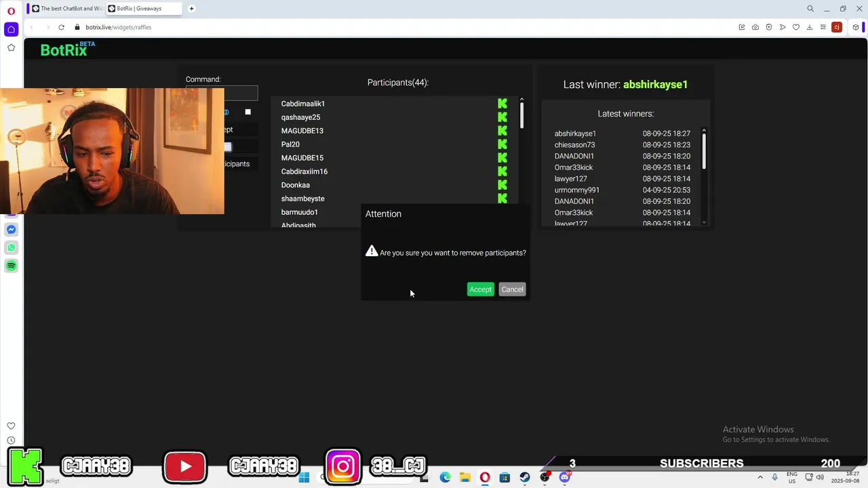The height and width of the screenshot is (488, 868).
Task: Open the sidebar bookmarks star icon
Action: pyautogui.click(x=11, y=47)
